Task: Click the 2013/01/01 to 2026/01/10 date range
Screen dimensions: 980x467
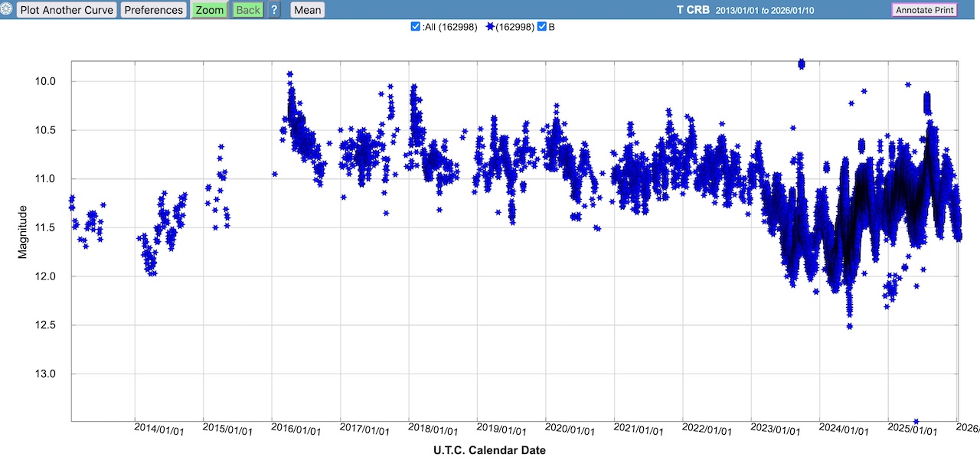Action: pos(765,10)
